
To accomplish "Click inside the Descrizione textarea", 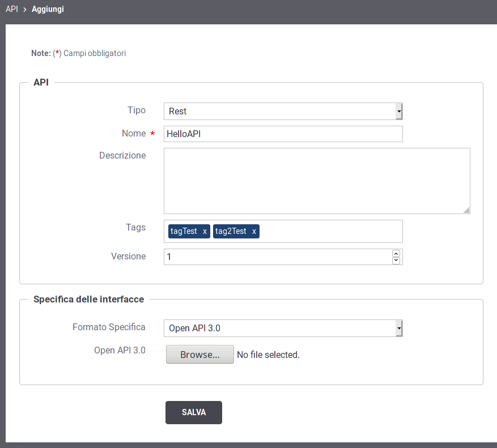I will tap(317, 181).
